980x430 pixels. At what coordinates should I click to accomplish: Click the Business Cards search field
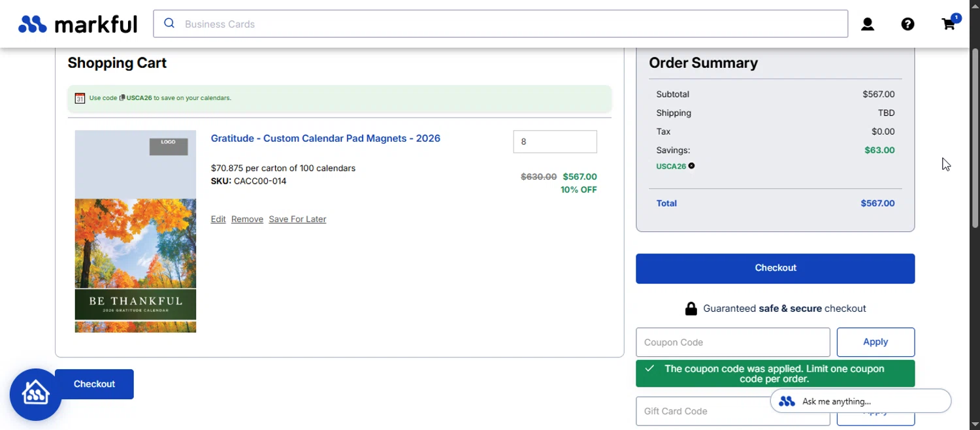[x=510, y=24]
